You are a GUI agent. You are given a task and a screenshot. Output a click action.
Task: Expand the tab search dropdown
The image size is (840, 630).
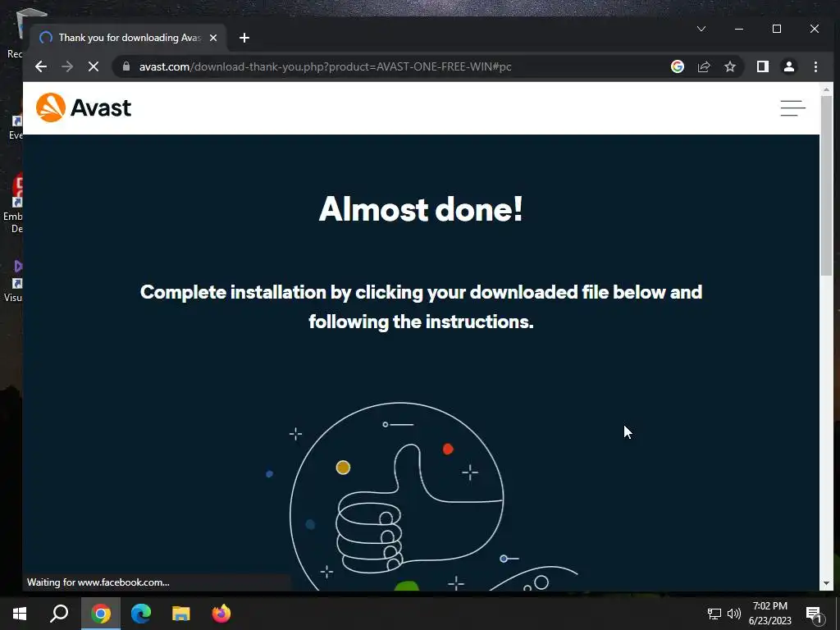(701, 29)
